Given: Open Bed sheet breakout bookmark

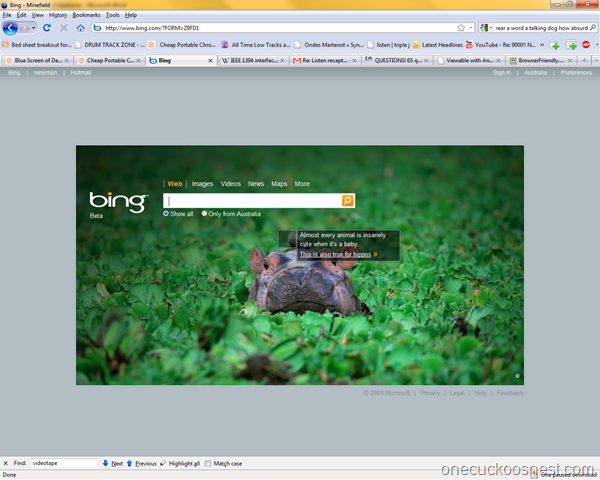Looking at the screenshot, I should [x=37, y=45].
